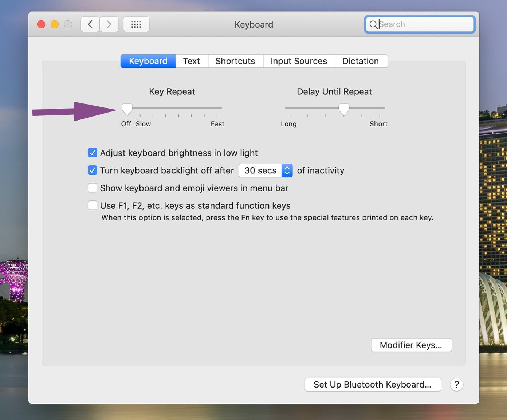Go forward with the right chevron button
The height and width of the screenshot is (420, 507).
pyautogui.click(x=109, y=24)
